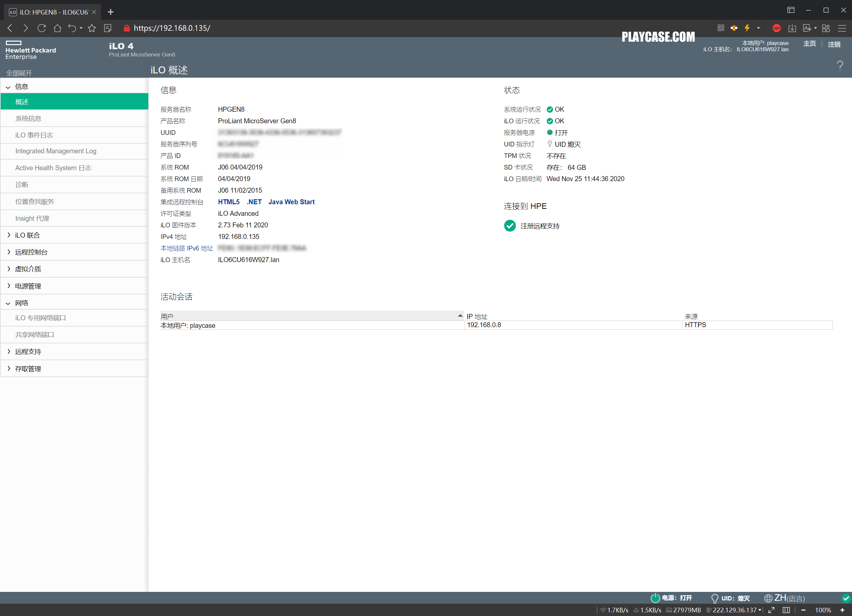
Task: Sort sessions by 用户 column header
Action: (x=312, y=316)
